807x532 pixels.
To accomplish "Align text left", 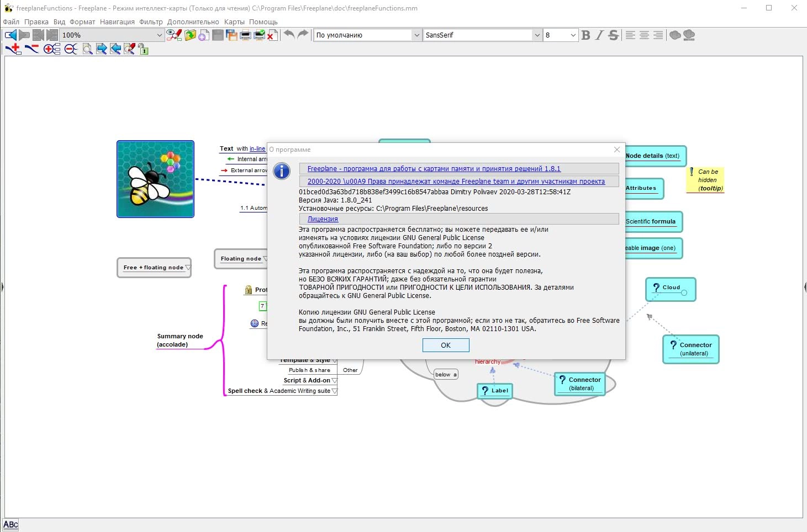I will pyautogui.click(x=630, y=35).
